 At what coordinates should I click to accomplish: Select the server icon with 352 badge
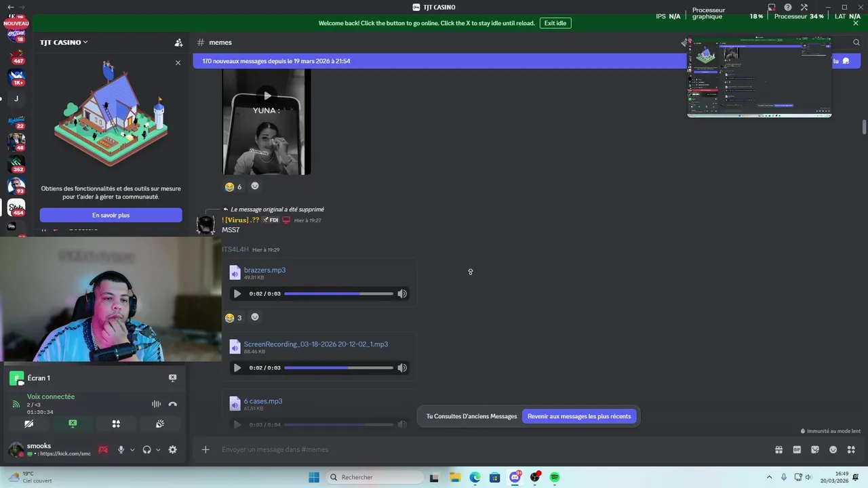(16, 164)
